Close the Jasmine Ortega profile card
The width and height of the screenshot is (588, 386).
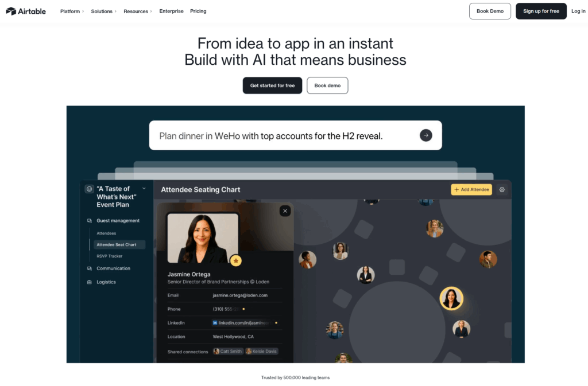285,211
